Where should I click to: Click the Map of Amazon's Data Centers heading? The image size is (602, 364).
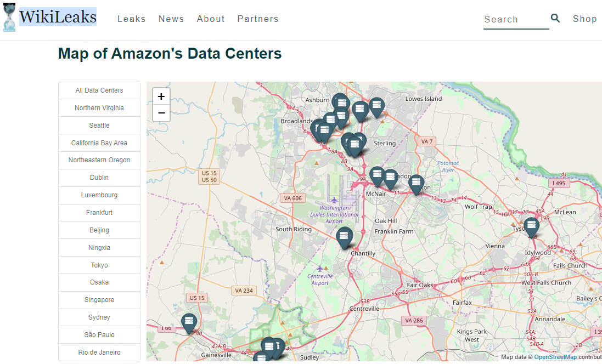click(170, 53)
